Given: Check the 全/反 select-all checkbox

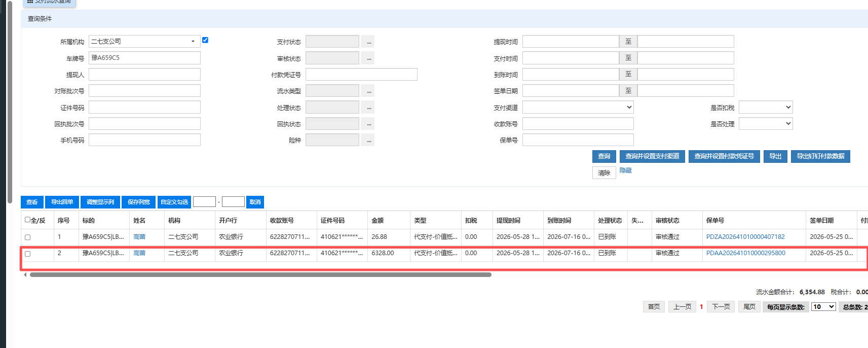Looking at the screenshot, I should (x=27, y=220).
